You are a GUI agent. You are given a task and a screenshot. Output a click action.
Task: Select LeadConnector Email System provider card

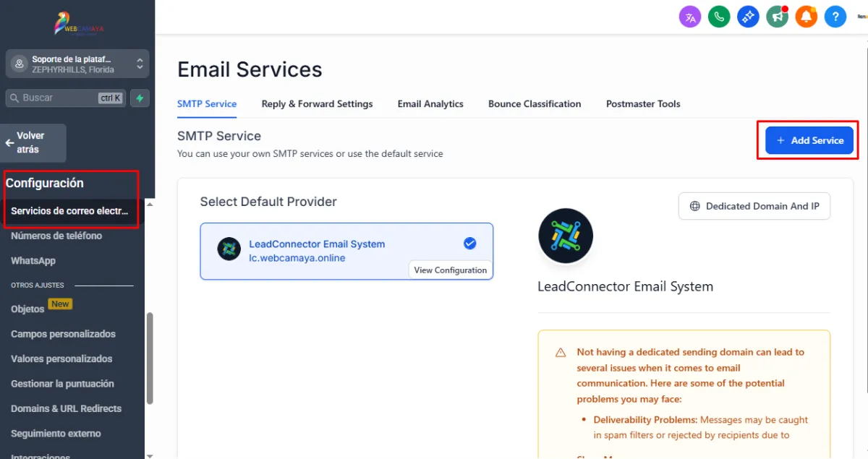tap(346, 251)
